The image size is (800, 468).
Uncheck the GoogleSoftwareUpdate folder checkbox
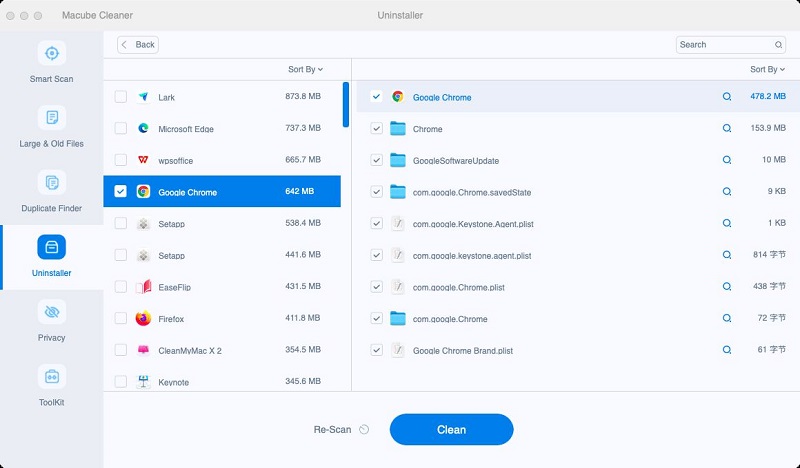tap(377, 160)
